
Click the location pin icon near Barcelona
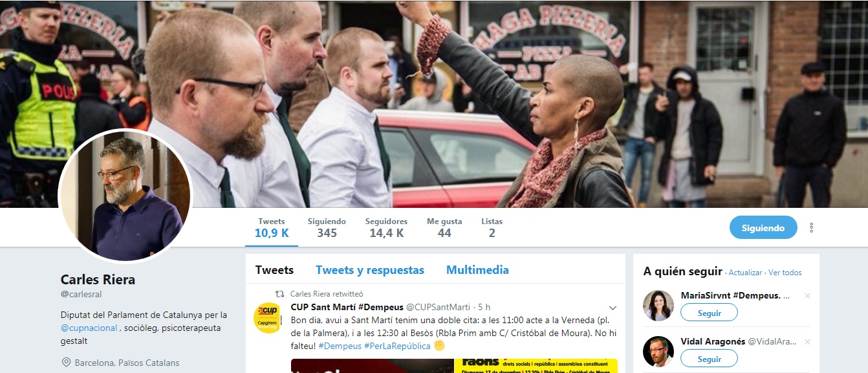coord(66,363)
